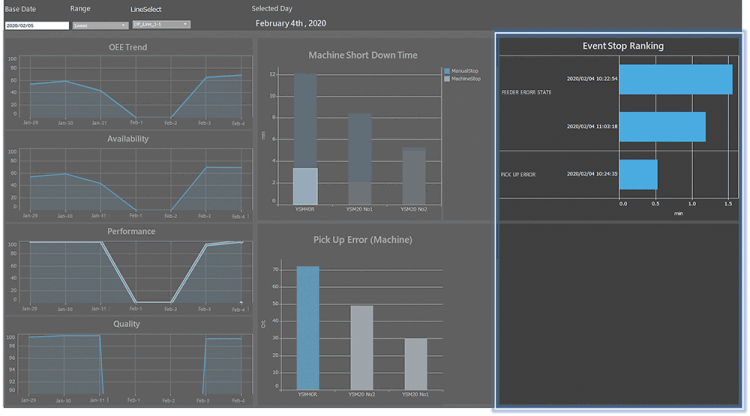
Task: Select the YSM20 No1 bar in Pick Up Error chart
Action: 415,364
